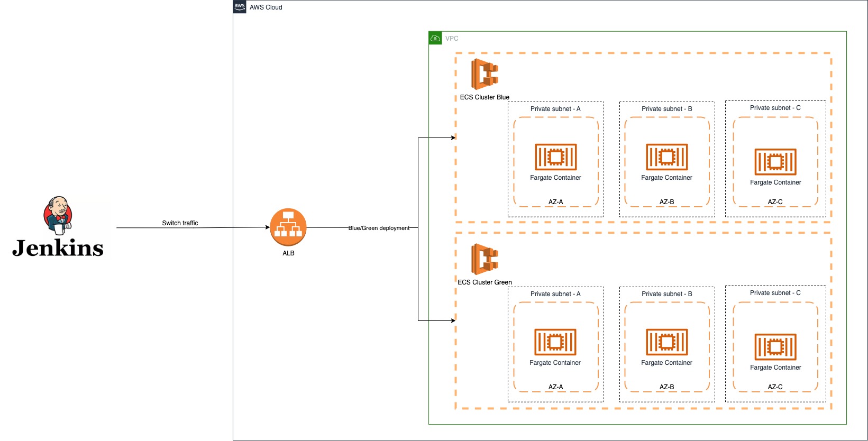868x441 pixels.
Task: Click "AZ-C" label in Green cluster
Action: click(x=775, y=387)
